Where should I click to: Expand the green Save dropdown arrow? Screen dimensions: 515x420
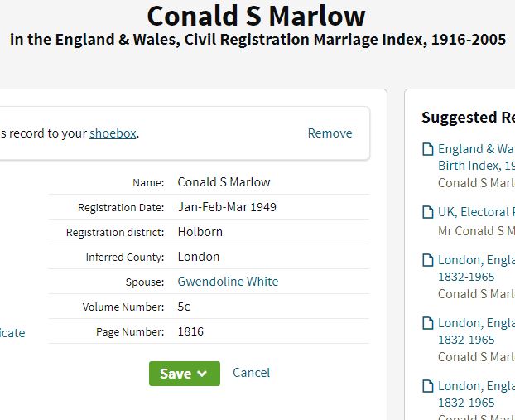[x=202, y=374]
